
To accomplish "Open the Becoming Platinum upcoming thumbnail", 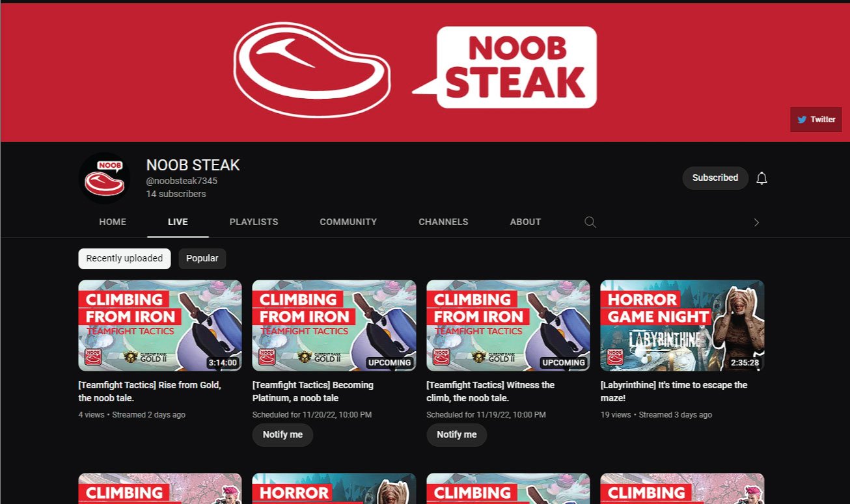I will pos(334,326).
